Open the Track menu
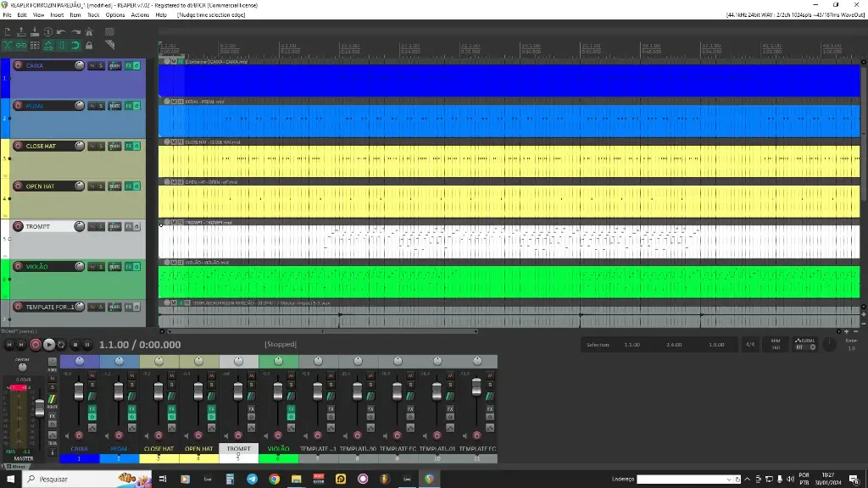This screenshot has height=488, width=868. [x=93, y=15]
